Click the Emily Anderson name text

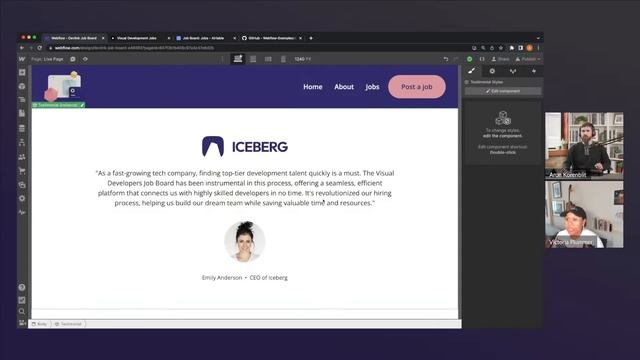pyautogui.click(x=222, y=278)
